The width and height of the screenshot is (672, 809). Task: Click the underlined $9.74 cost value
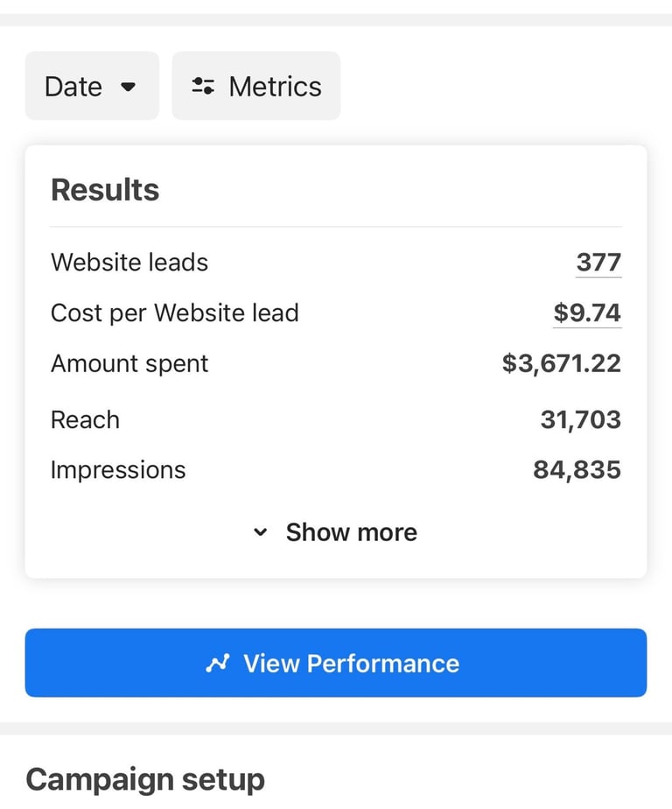point(587,313)
